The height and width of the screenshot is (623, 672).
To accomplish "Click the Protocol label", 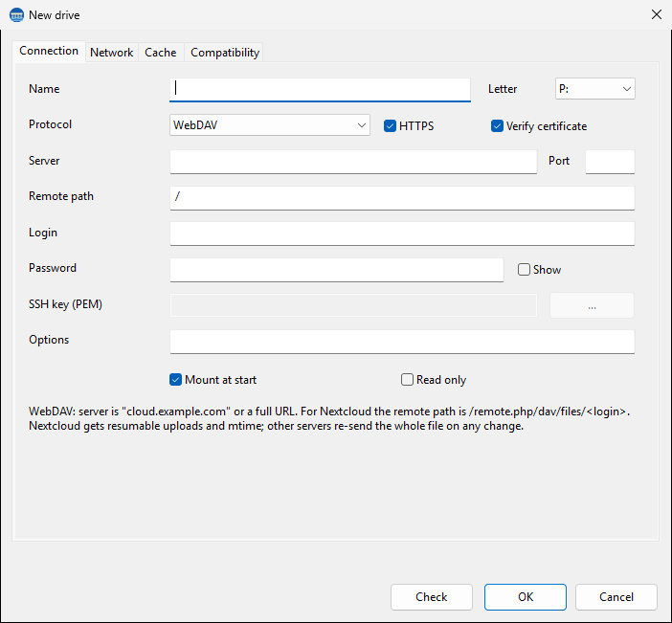I will 50,124.
